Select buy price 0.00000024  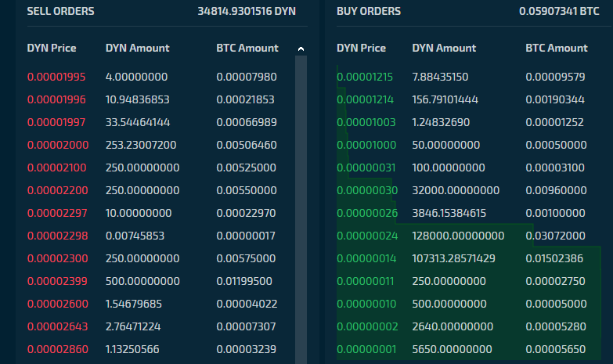[367, 236]
